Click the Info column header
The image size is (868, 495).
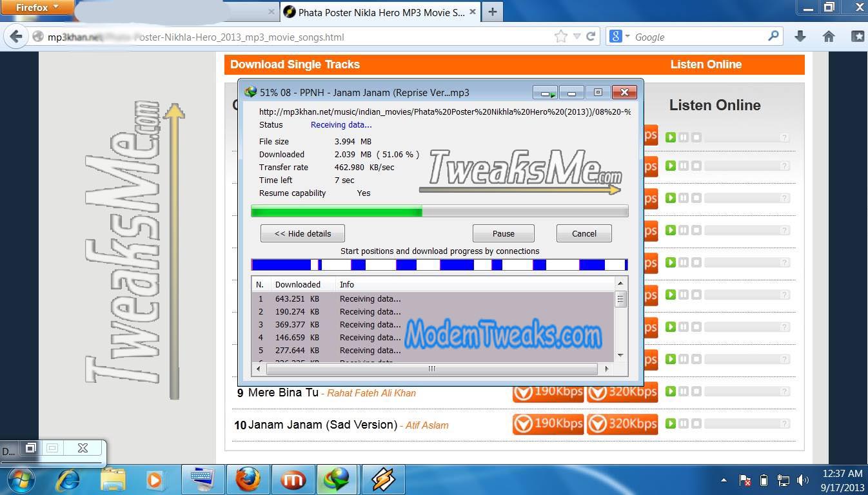point(475,284)
